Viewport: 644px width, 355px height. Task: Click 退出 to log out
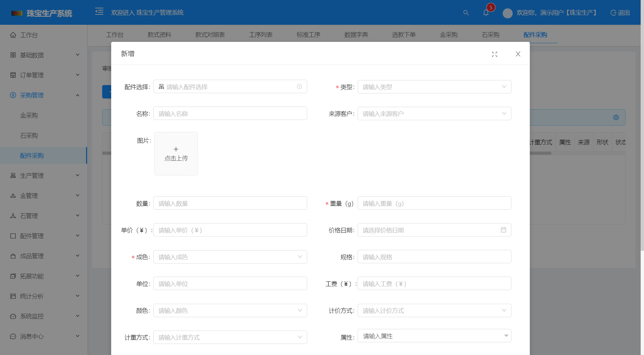click(x=620, y=13)
